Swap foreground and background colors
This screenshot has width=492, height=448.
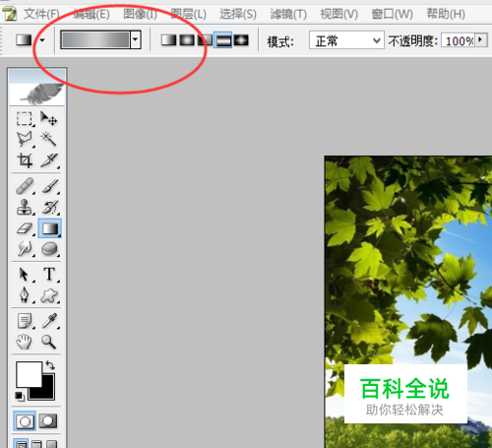pyautogui.click(x=50, y=365)
